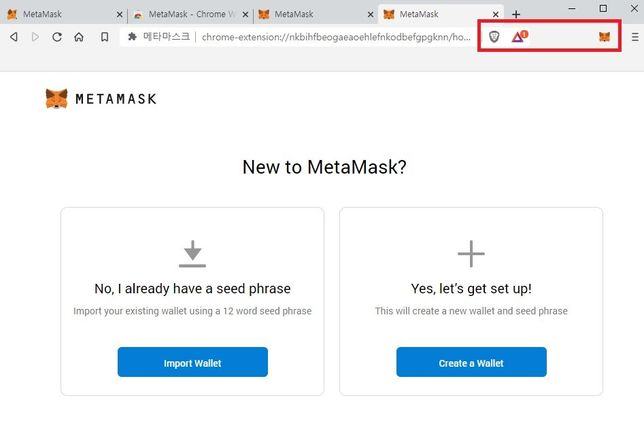Reload the current page
Viewport: 644px width, 422px height.
(57, 37)
